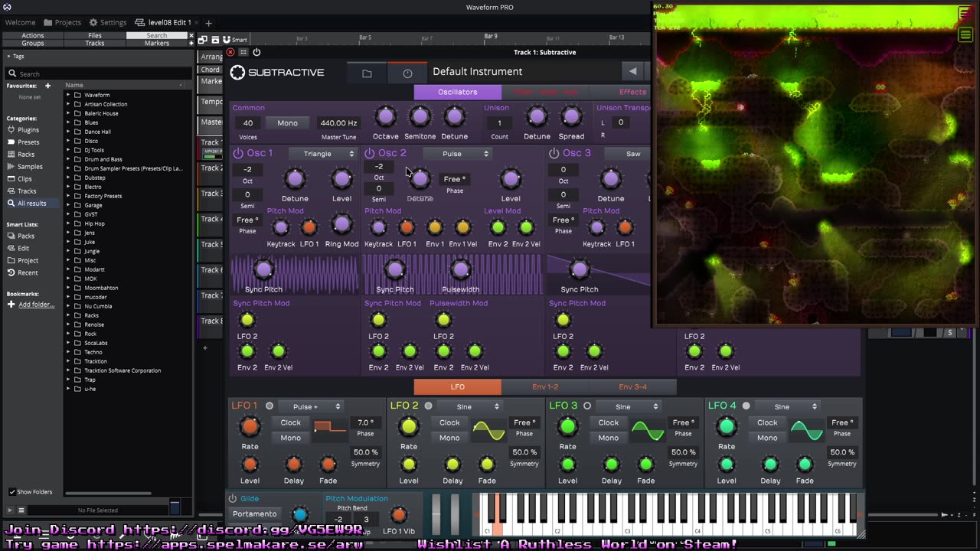
Task: Toggle Osc 2 power on or off
Action: (370, 153)
